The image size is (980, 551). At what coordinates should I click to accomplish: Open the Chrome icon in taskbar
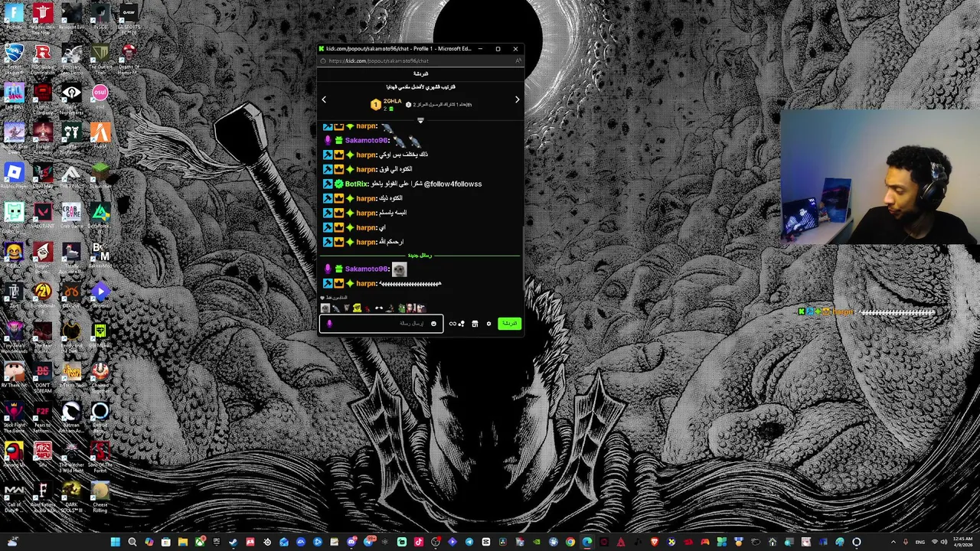coord(570,543)
